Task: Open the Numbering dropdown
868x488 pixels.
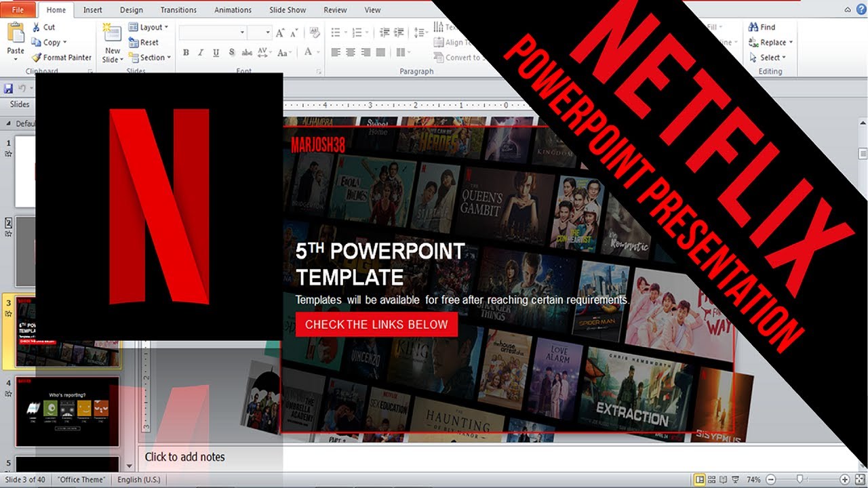Action: (359, 33)
